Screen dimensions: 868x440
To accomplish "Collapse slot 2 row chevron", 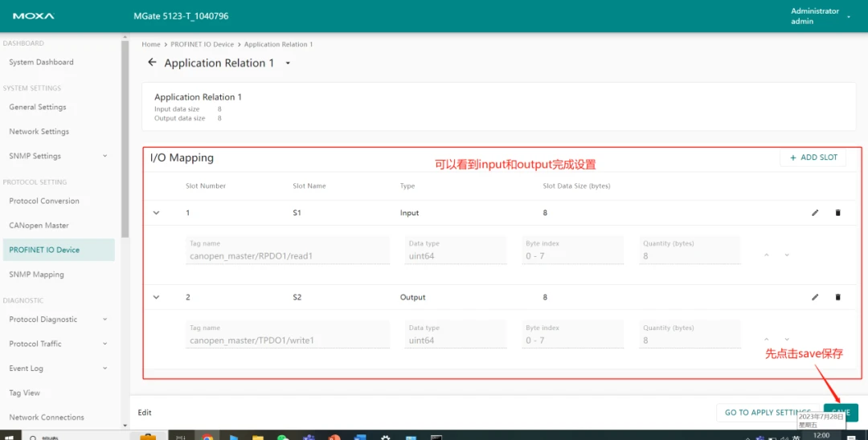I will click(156, 297).
